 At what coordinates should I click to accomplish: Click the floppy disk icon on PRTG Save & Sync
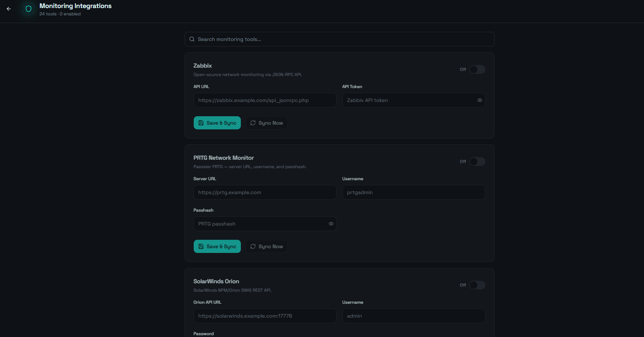click(x=201, y=246)
